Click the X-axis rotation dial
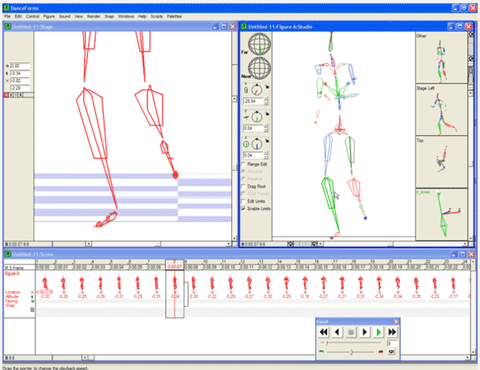This screenshot has width=480, height=370. click(257, 90)
